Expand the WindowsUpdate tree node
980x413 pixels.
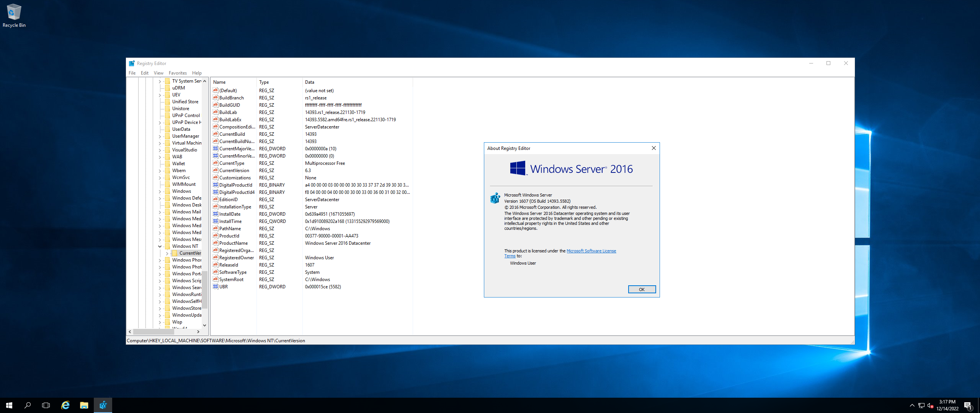[160, 315]
